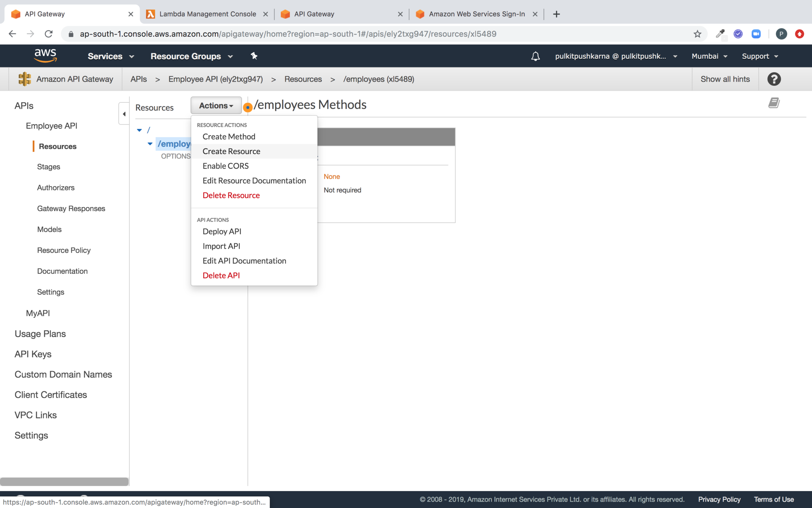Open the Services dropdown
Screen dimensions: 812x508
(x=111, y=56)
